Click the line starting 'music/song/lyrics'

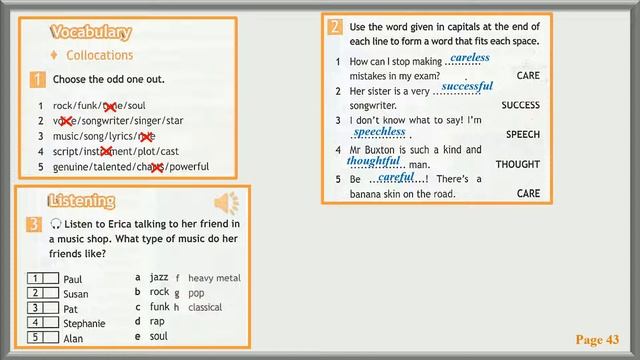(104, 136)
